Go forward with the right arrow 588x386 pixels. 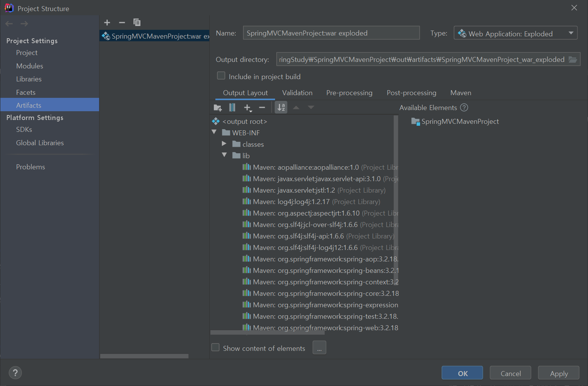pos(24,24)
